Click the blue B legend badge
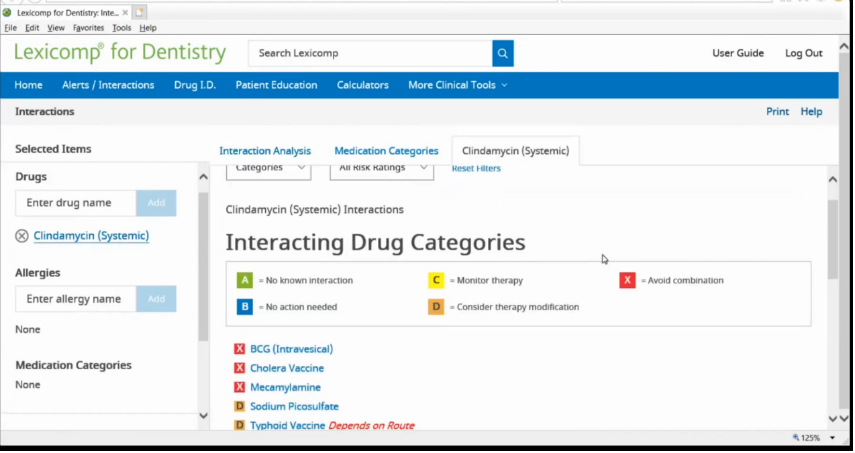The height and width of the screenshot is (453, 855). (244, 307)
